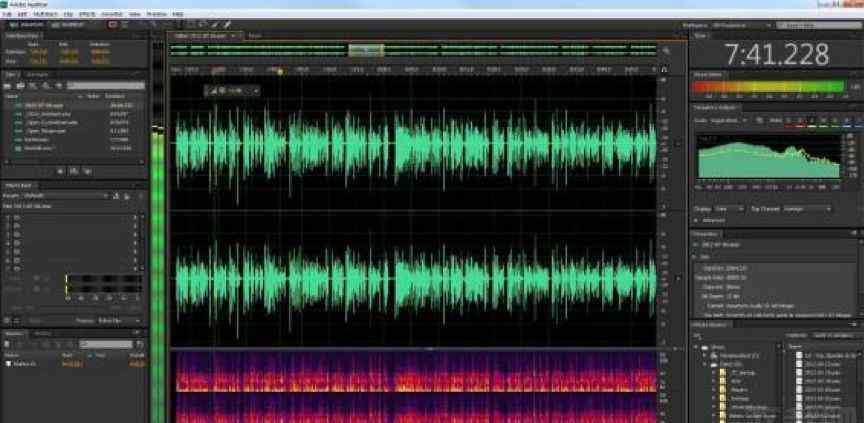Toggle hold button 1 in Frequency Analysis
This screenshot has width=864, height=423.
pyautogui.click(x=789, y=120)
